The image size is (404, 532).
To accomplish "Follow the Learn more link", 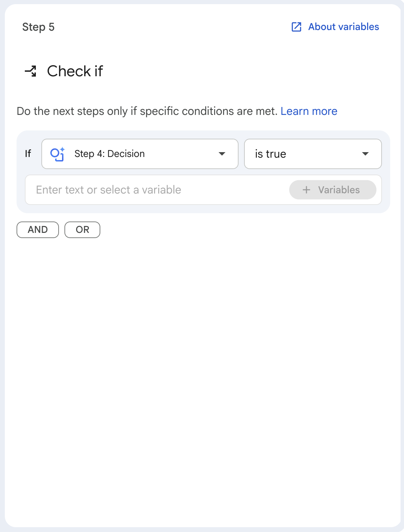I will [x=309, y=111].
